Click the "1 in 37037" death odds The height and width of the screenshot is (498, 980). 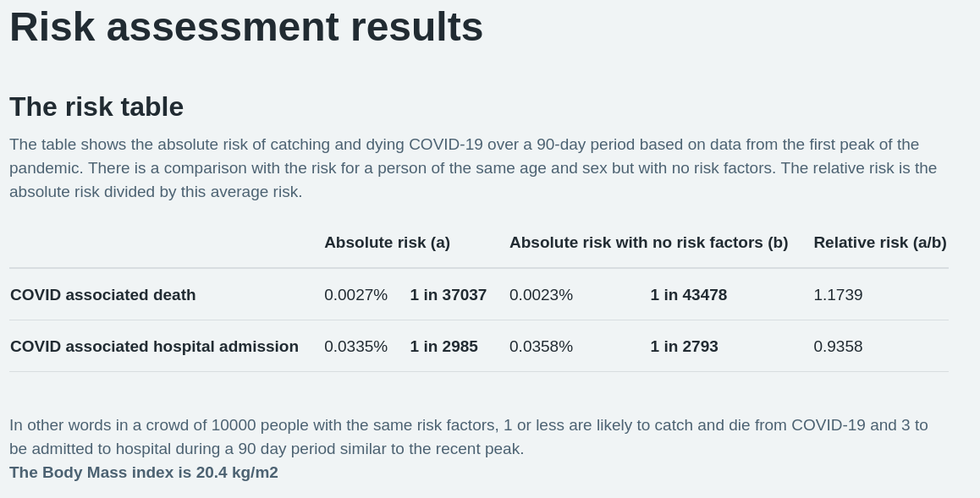pos(448,295)
